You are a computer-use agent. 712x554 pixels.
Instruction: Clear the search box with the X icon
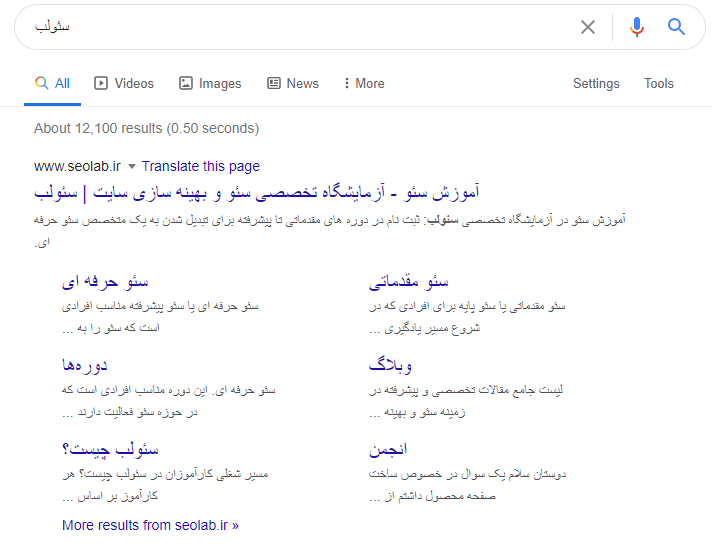pyautogui.click(x=588, y=27)
